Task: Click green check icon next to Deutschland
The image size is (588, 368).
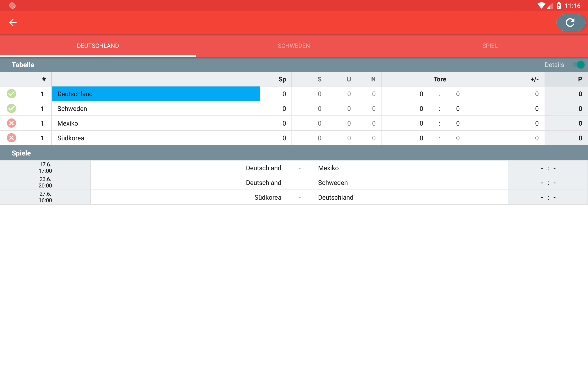Action: (11, 94)
